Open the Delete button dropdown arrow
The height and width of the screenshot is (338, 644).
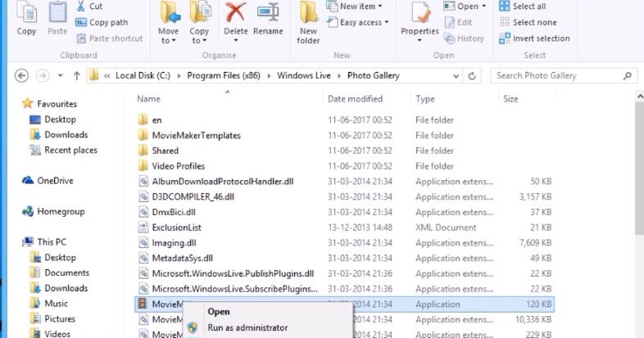(236, 40)
